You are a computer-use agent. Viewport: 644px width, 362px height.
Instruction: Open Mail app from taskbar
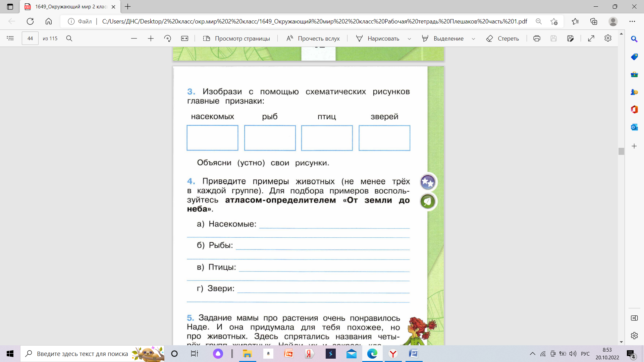pyautogui.click(x=352, y=354)
